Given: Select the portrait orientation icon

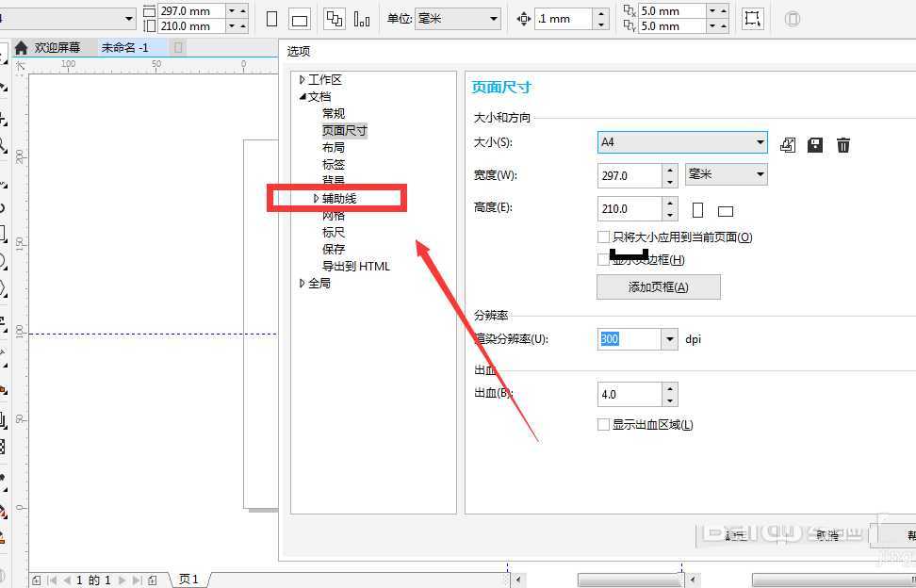Looking at the screenshot, I should (x=697, y=209).
